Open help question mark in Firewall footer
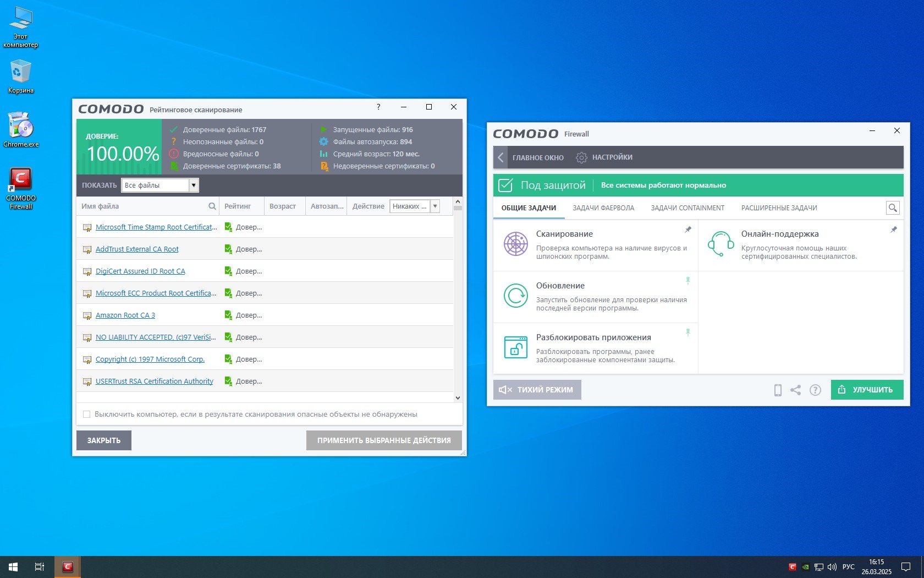 coord(815,390)
